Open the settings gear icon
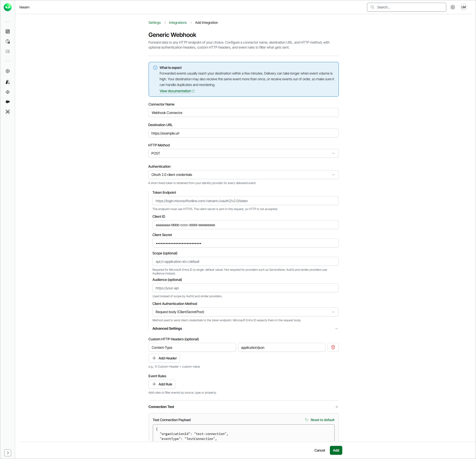Screen dimensions: 476x459 (453, 7)
